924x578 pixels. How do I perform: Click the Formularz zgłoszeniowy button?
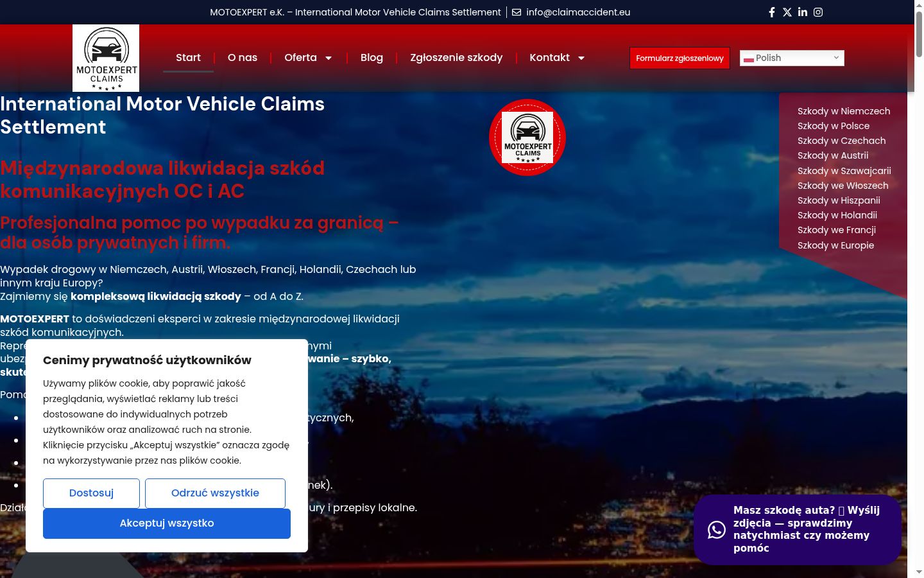click(x=680, y=58)
